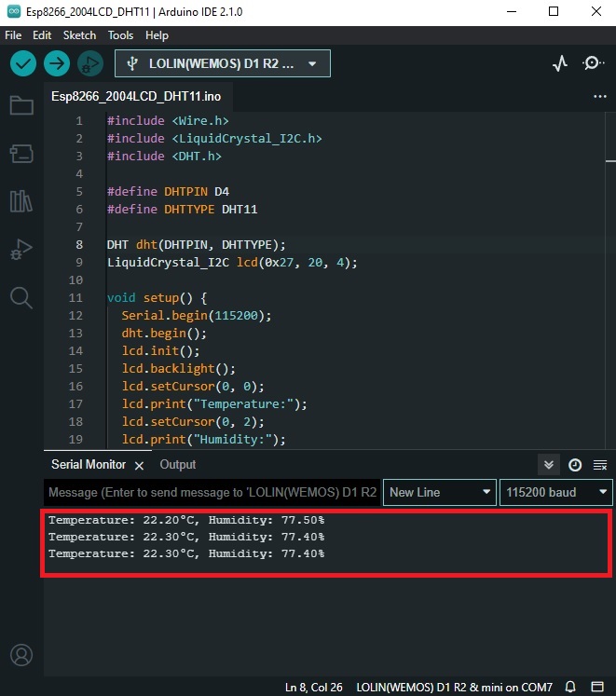Click the Ln 8, Col 26 status indicator
Image resolution: width=616 pixels, height=696 pixels.
tap(313, 687)
